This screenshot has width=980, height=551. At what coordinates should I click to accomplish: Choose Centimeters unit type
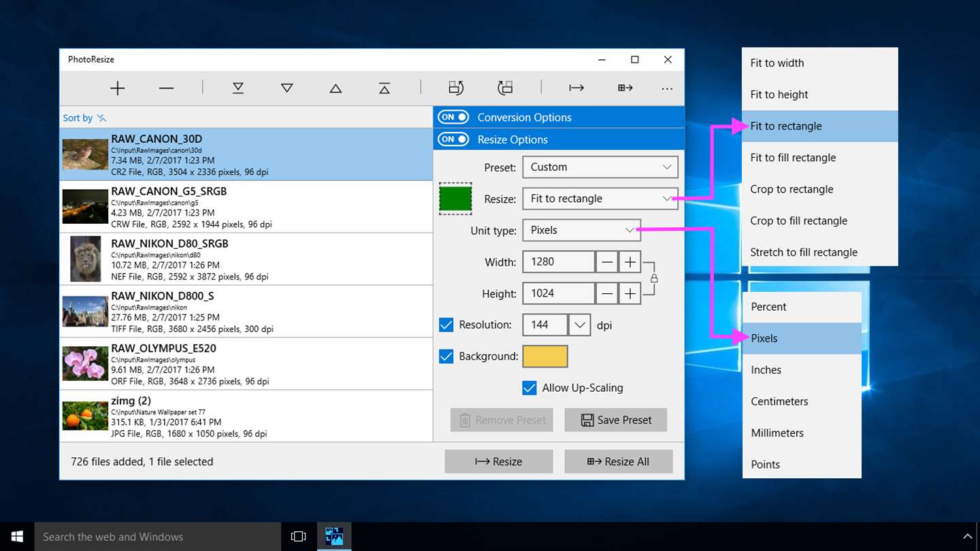[802, 401]
